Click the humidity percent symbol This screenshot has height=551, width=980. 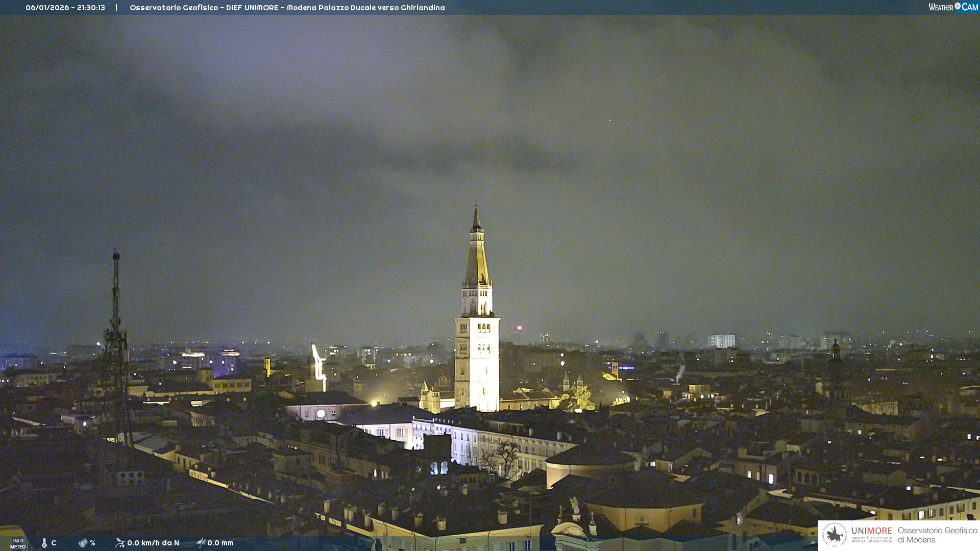click(93, 543)
